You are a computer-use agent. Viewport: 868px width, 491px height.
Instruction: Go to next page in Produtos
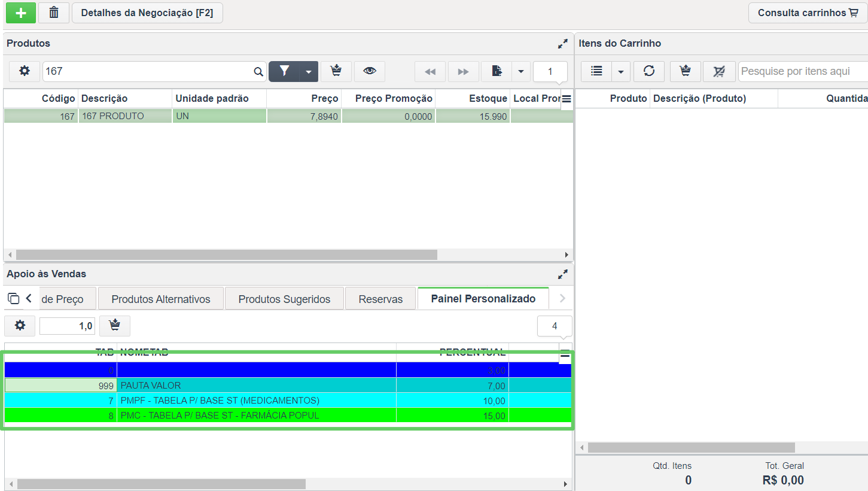click(x=464, y=71)
